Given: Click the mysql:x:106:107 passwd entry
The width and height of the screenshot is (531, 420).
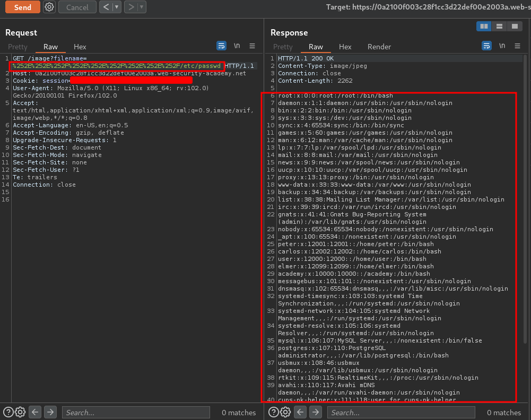Looking at the screenshot, I should 380,340.
